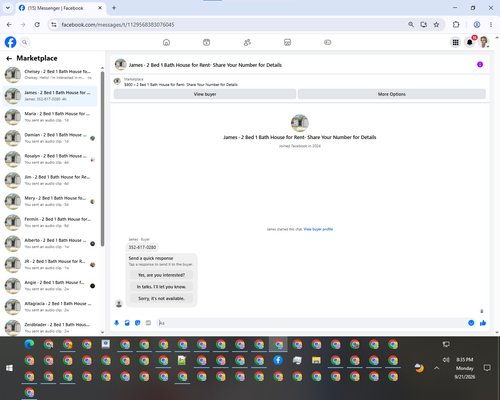Open Damian's conversation
This screenshot has height=400, width=500.
pos(50,138)
